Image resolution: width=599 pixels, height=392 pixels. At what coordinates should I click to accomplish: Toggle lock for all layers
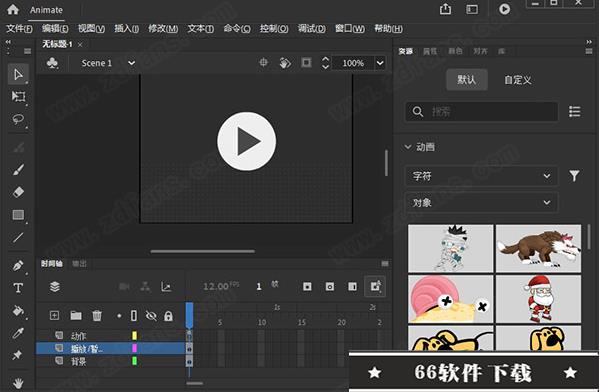[168, 316]
